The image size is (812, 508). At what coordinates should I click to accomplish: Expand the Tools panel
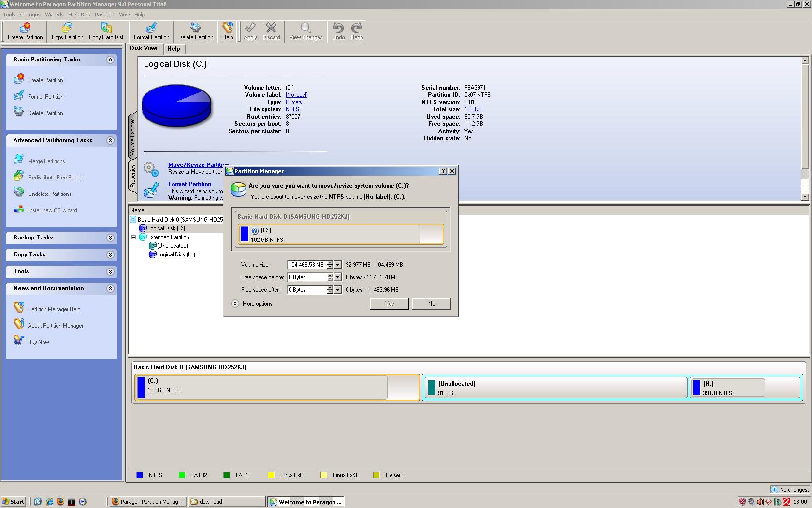click(110, 271)
